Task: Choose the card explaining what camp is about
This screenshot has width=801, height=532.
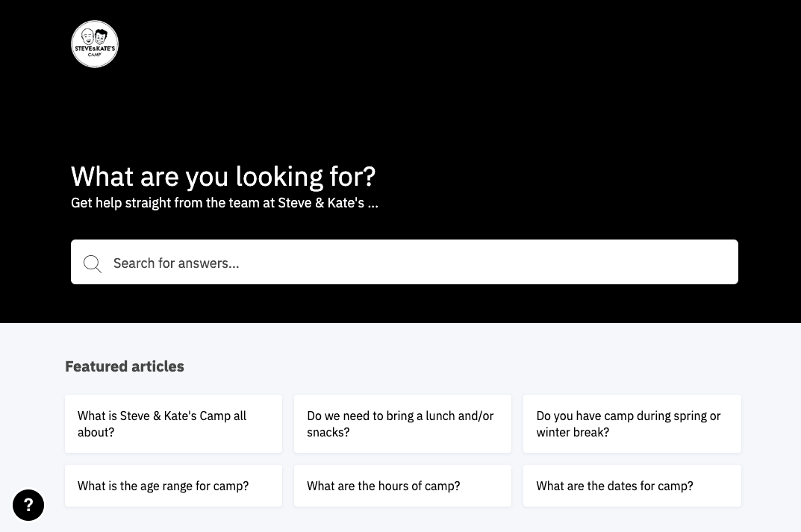Action: coord(173,424)
